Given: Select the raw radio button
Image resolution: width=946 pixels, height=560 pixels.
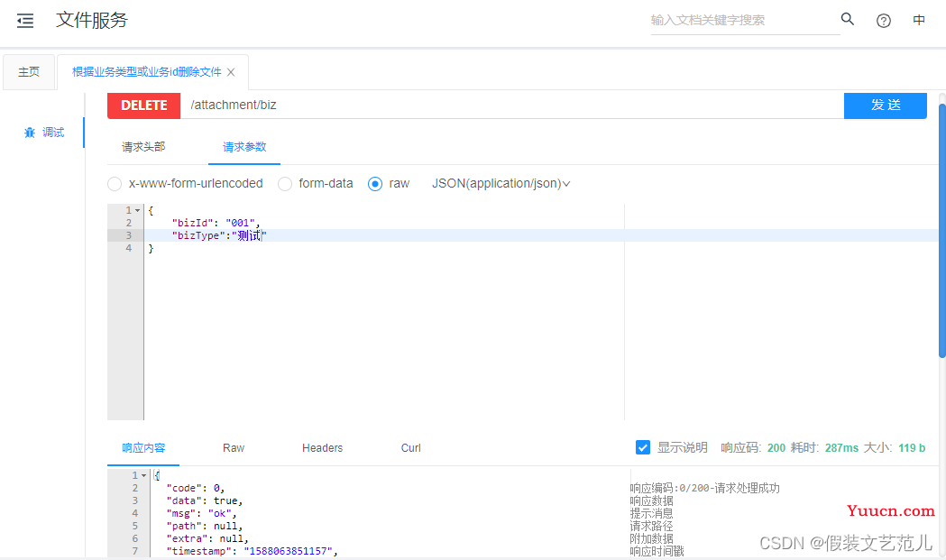Looking at the screenshot, I should pyautogui.click(x=374, y=184).
